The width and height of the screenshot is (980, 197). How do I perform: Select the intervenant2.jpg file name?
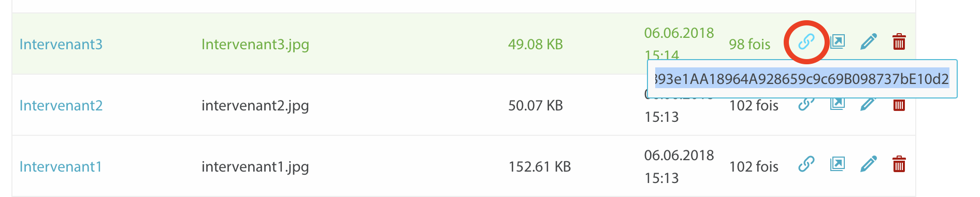click(x=255, y=106)
